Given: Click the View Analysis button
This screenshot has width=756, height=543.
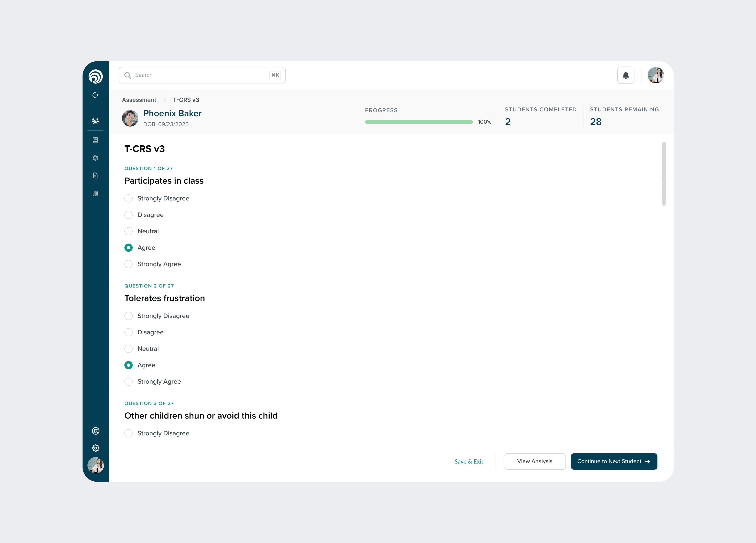Looking at the screenshot, I should 534,461.
